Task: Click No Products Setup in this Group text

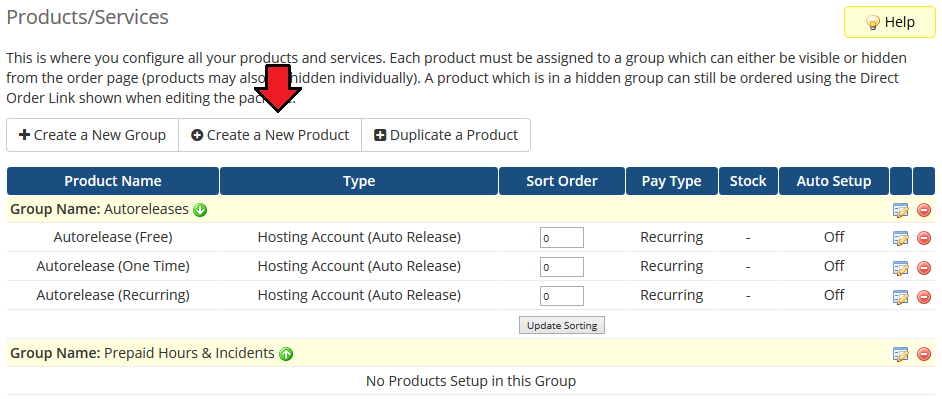Action: 471,381
